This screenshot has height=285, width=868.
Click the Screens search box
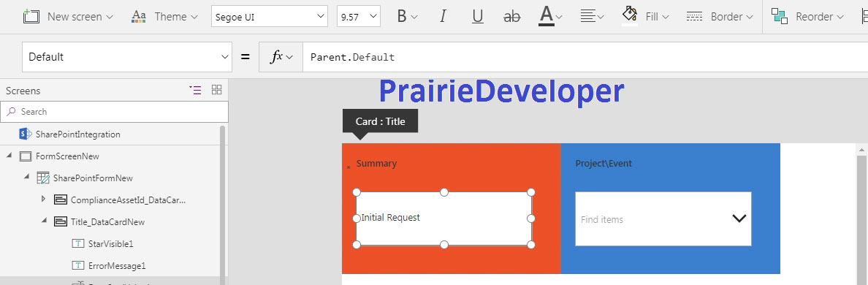114,112
